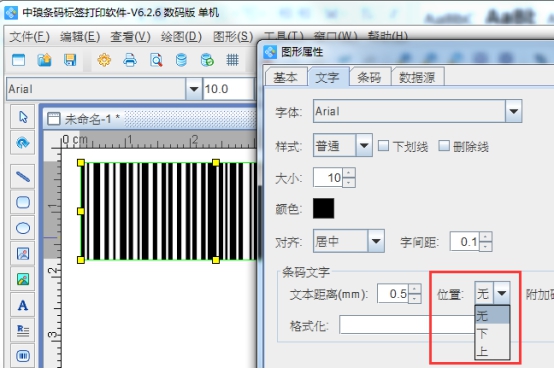Image resolution: width=554 pixels, height=369 pixels.
Task: Expand the 样式 普通 dropdown
Action: click(364, 145)
